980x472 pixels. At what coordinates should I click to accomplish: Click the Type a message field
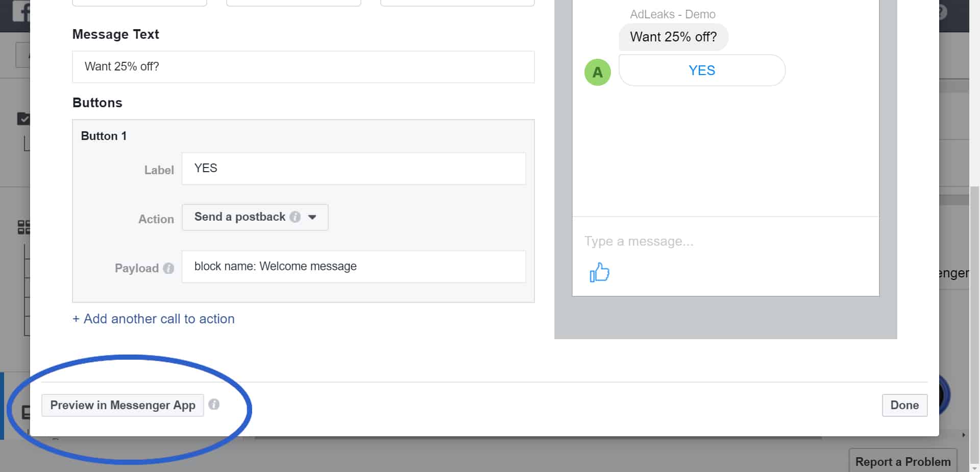[725, 241]
